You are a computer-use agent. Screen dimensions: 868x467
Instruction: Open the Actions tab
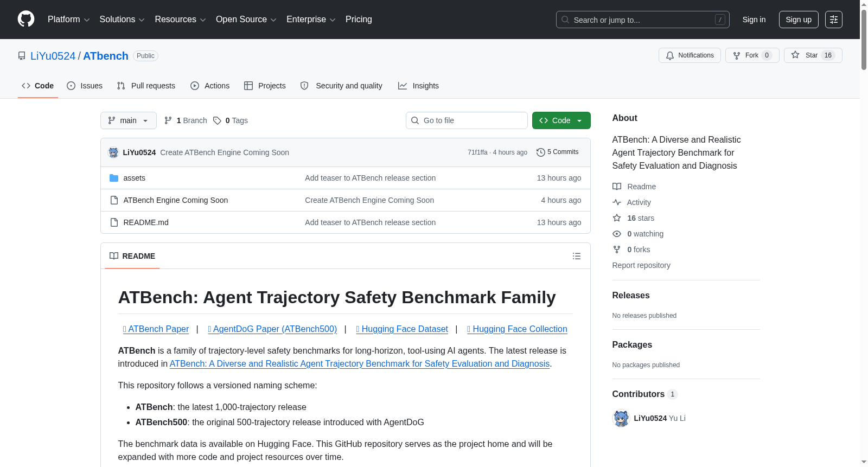[210, 86]
